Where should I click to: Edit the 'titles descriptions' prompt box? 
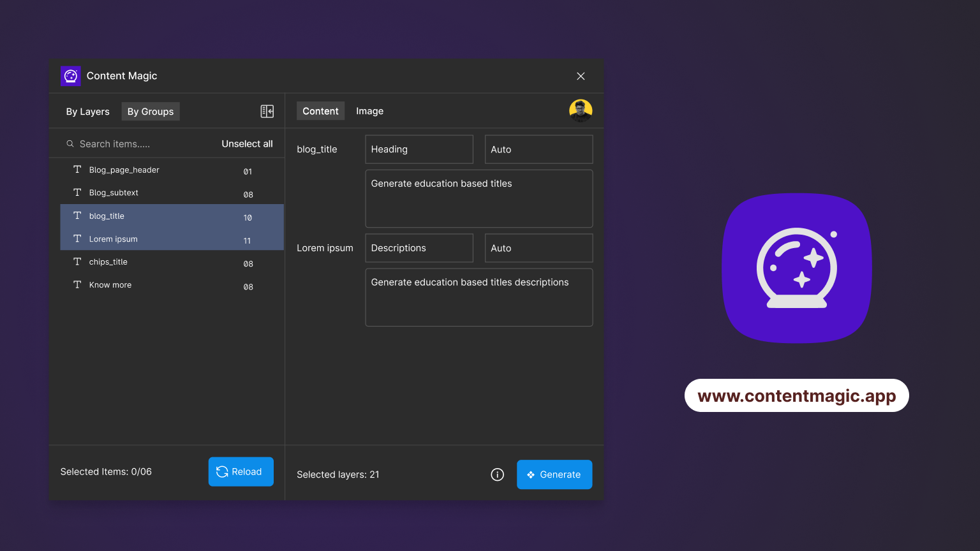[x=479, y=297]
